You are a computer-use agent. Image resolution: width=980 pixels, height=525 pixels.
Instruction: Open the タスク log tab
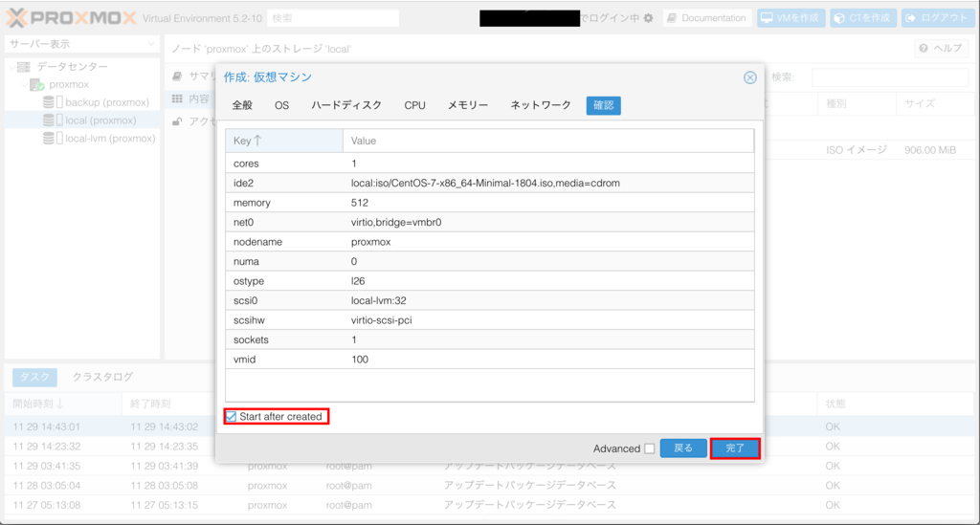(35, 377)
